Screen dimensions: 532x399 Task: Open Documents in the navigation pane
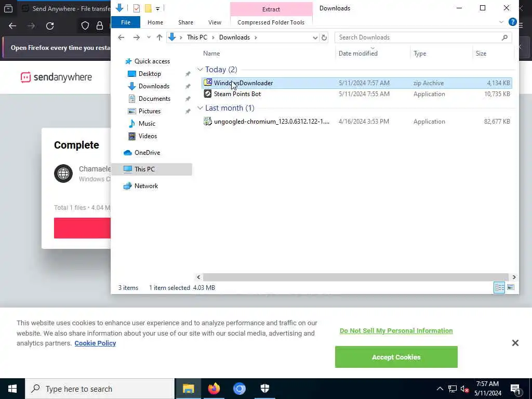tap(154, 99)
